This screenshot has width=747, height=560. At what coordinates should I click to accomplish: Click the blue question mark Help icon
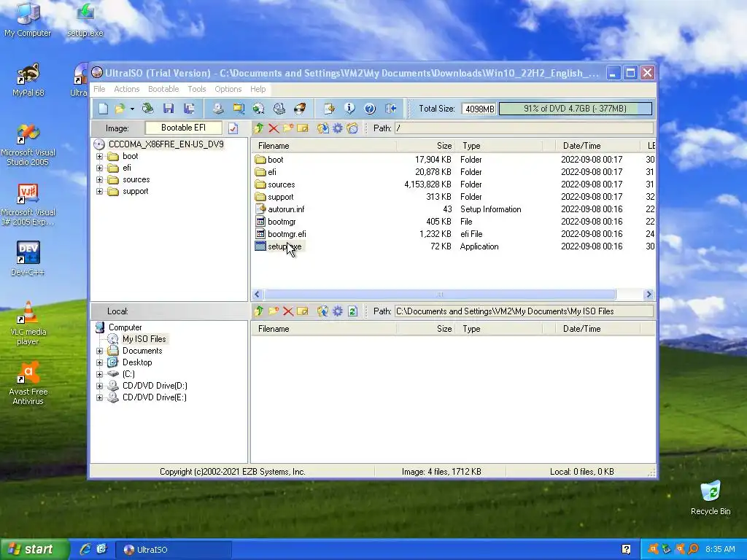pos(370,109)
